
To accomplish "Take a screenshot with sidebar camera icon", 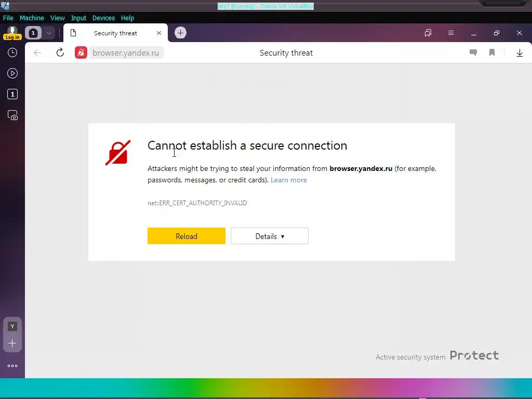I will [12, 115].
